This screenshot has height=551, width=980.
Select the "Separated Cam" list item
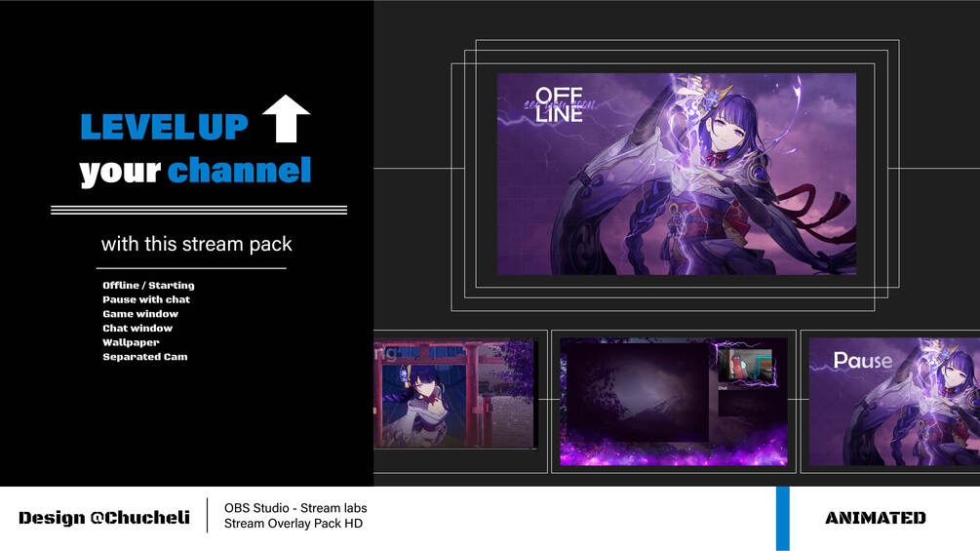tap(145, 357)
